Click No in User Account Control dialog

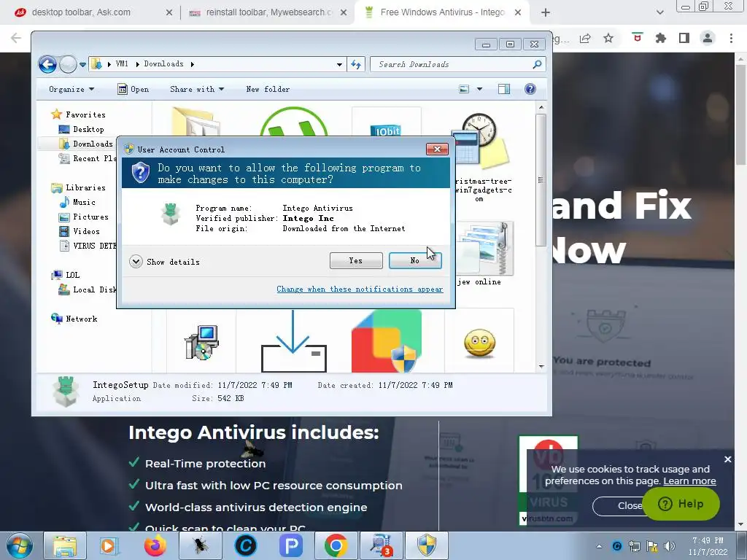(415, 260)
